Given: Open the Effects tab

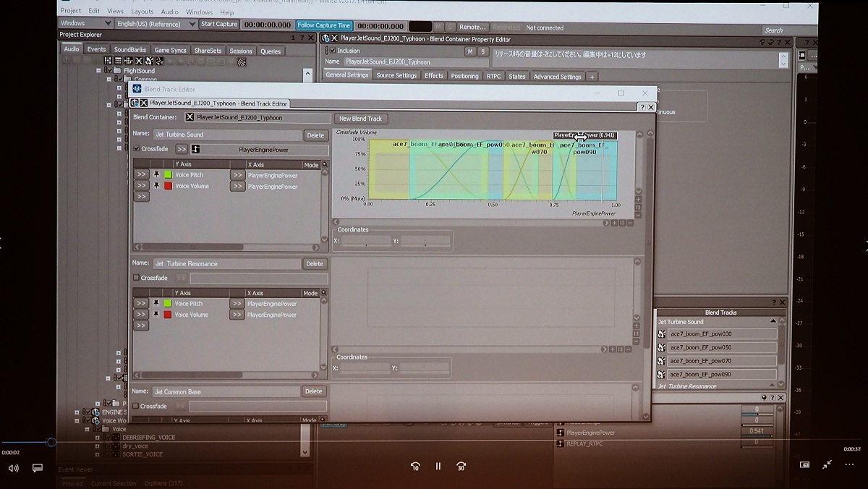Looking at the screenshot, I should 434,75.
